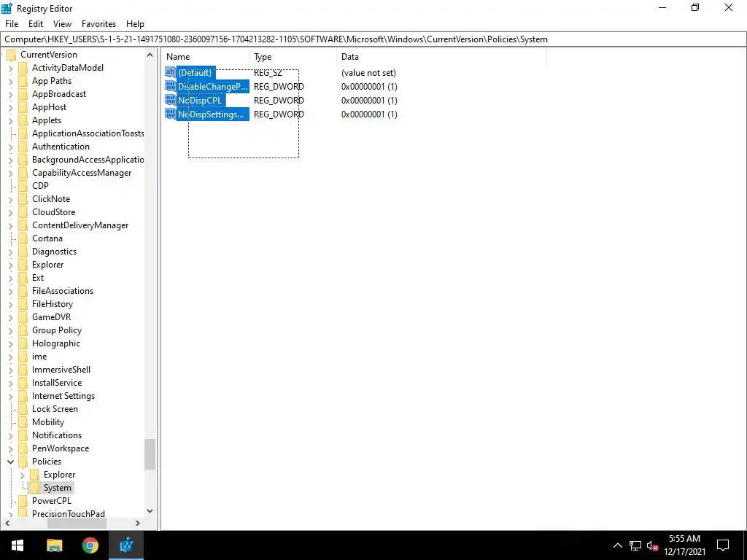Sort values by Type column header
This screenshot has height=560, width=747.
[x=293, y=57]
